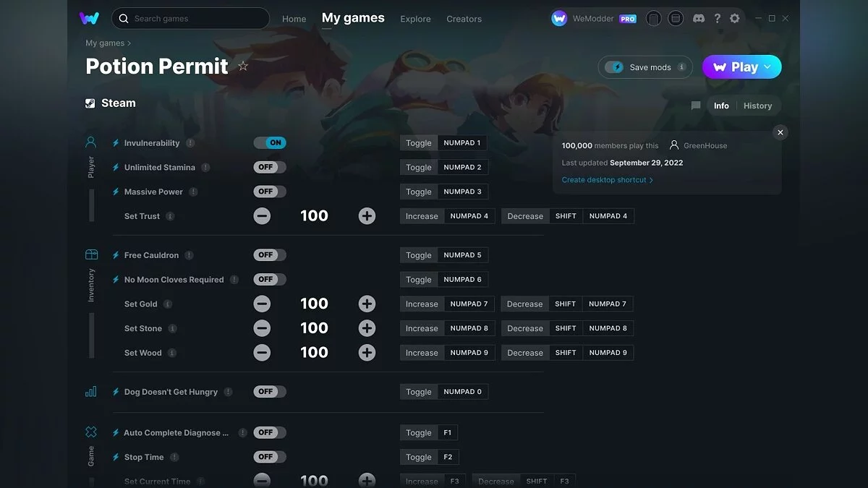Switch to the History tab
Screen dimensions: 868x488
pyautogui.click(x=757, y=106)
